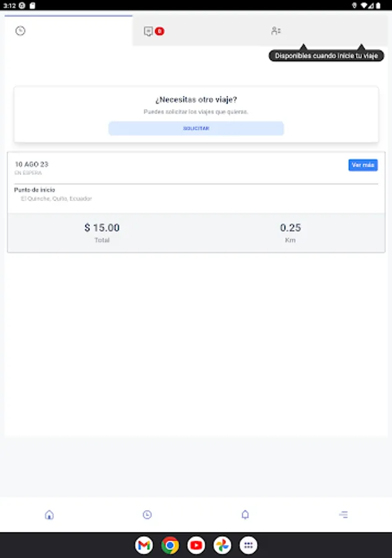Tap the red notification badge on messages
Image resolution: width=392 pixels, height=558 pixels.
(x=160, y=32)
